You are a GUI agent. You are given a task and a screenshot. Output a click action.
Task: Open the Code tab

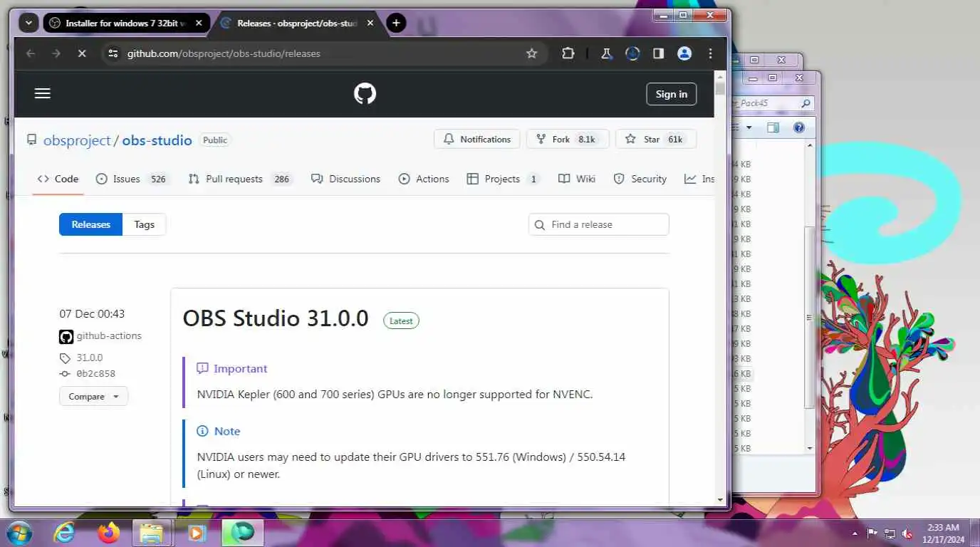pyautogui.click(x=58, y=179)
